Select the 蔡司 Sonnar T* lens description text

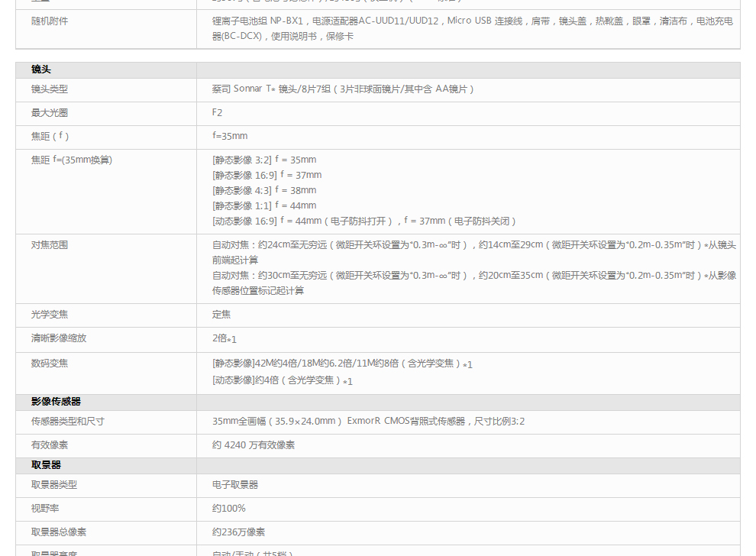click(343, 89)
